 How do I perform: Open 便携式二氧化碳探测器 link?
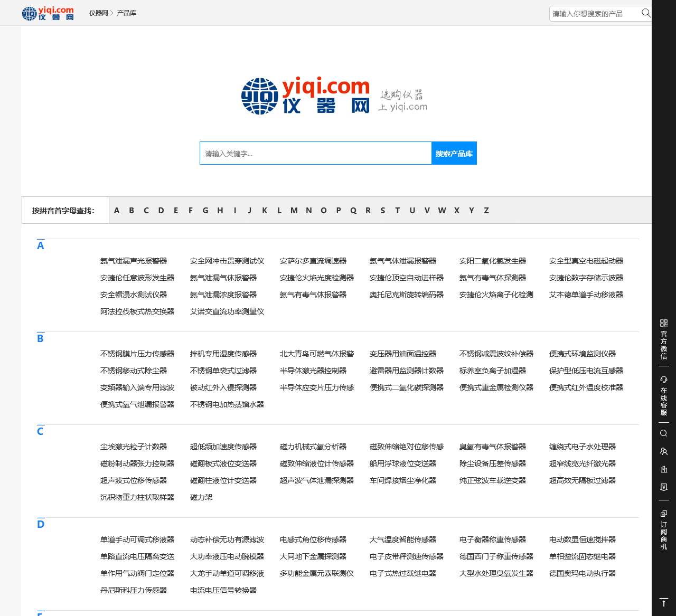[407, 387]
